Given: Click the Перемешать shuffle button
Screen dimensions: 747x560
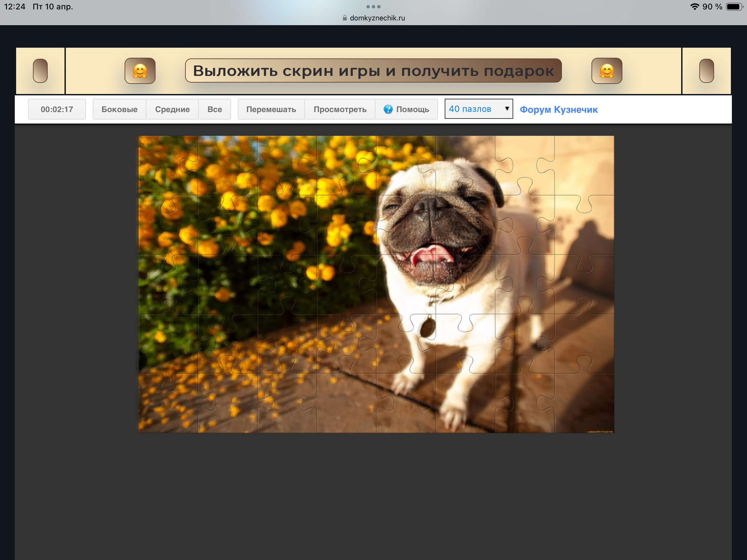Looking at the screenshot, I should [x=271, y=109].
